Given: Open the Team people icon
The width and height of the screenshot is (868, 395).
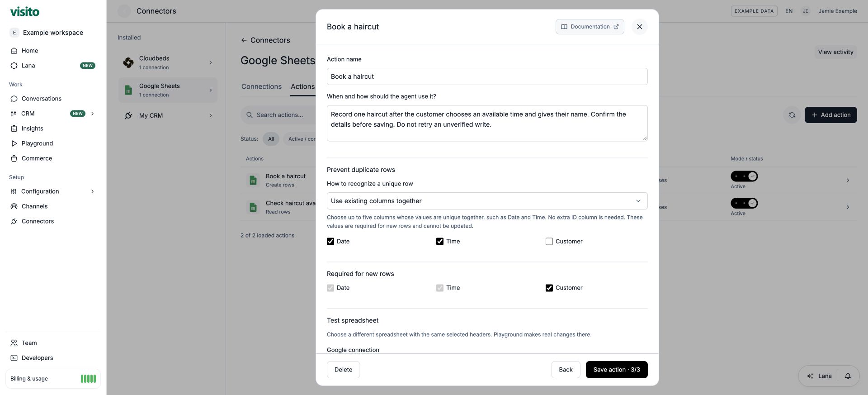Looking at the screenshot, I should pyautogui.click(x=14, y=343).
